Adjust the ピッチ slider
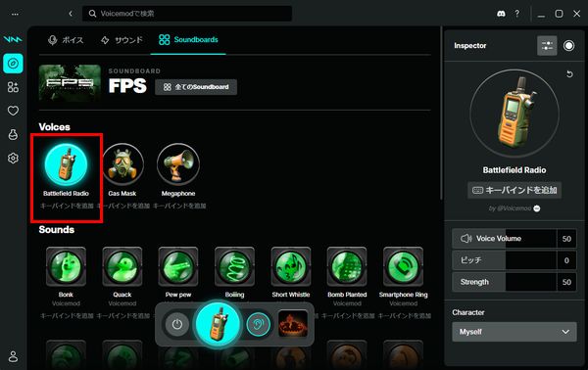 [x=504, y=260]
